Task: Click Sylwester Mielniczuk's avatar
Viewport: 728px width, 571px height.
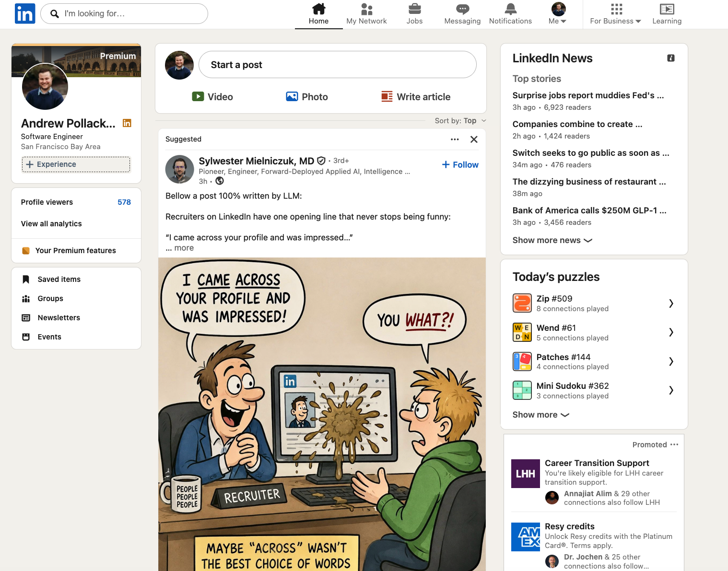Action: [180, 169]
